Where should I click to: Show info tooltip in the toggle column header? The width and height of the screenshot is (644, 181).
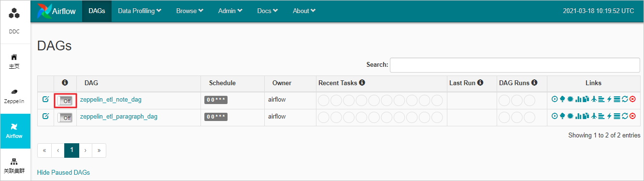[65, 83]
